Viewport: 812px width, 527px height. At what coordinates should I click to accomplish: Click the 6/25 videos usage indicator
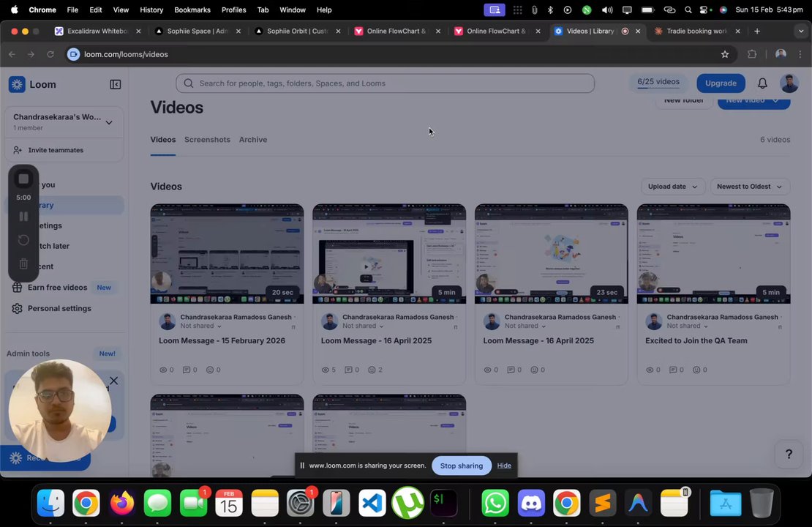coord(658,83)
